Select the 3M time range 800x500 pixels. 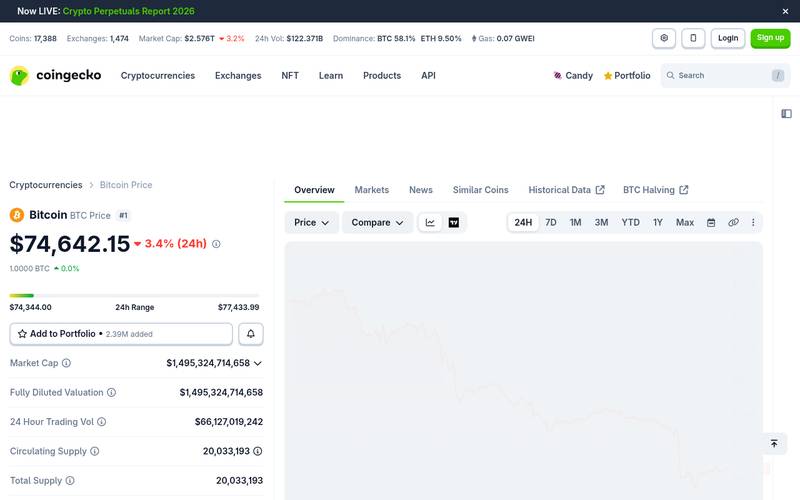pos(601,222)
